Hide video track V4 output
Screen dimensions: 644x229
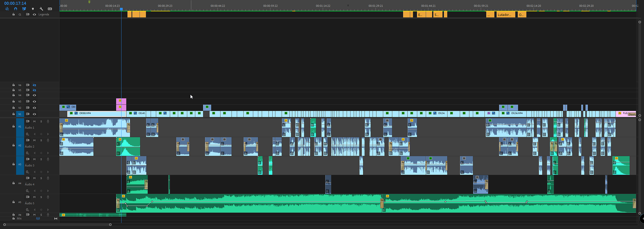pyautogui.click(x=34, y=95)
